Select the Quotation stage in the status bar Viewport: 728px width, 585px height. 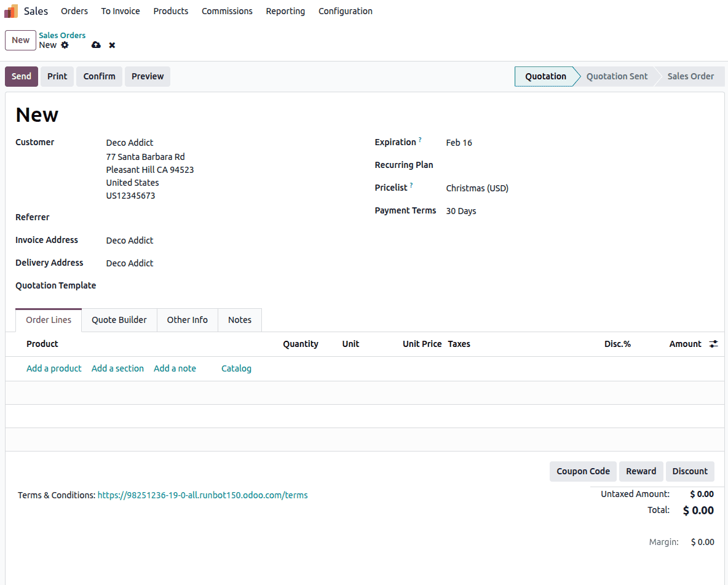click(545, 76)
